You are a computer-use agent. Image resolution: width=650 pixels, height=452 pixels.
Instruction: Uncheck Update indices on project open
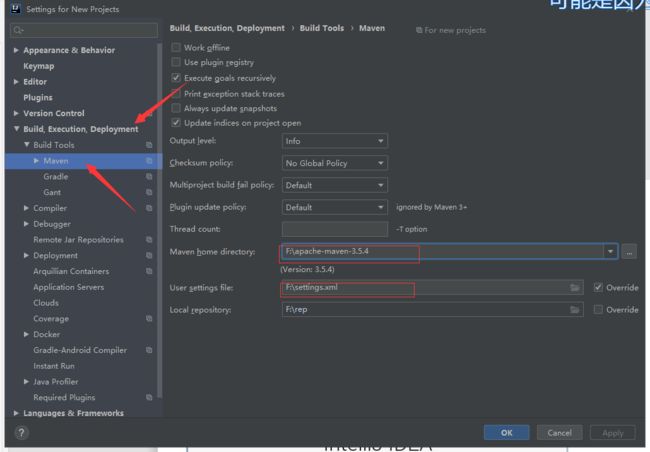tap(176, 123)
